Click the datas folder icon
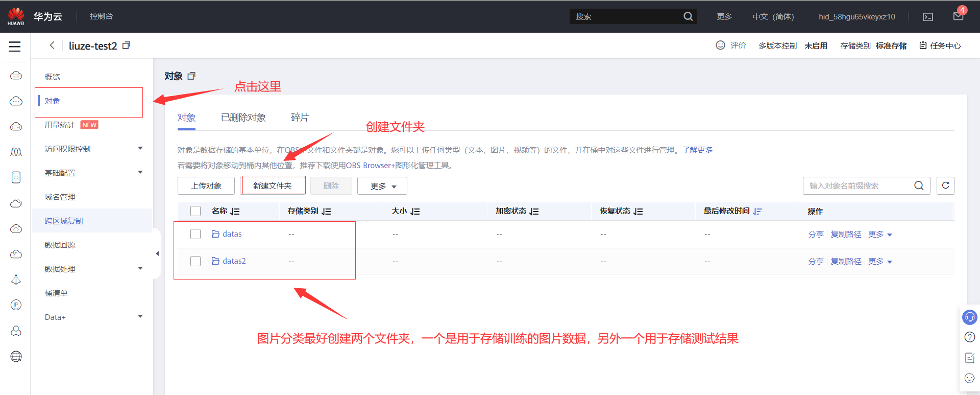 [215, 234]
